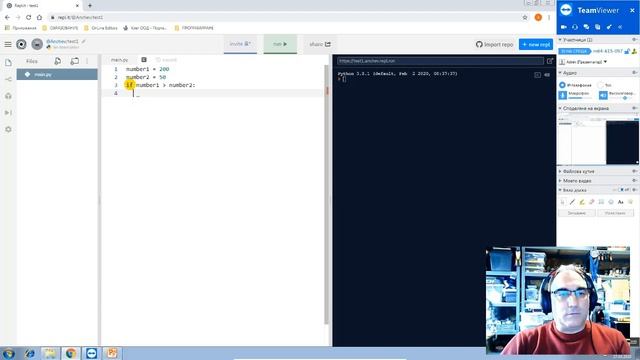The height and width of the screenshot is (360, 640).
Task: Click the Chrome bookmark star icon
Action: coord(525,18)
